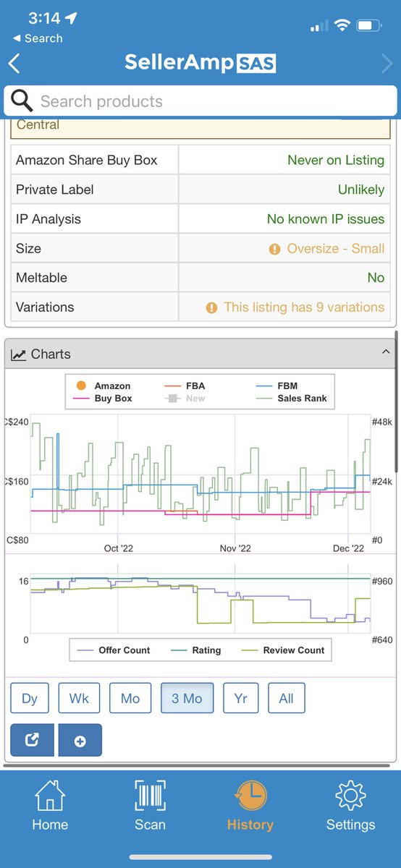Toggle the Sales Rank series in legend

[292, 398]
